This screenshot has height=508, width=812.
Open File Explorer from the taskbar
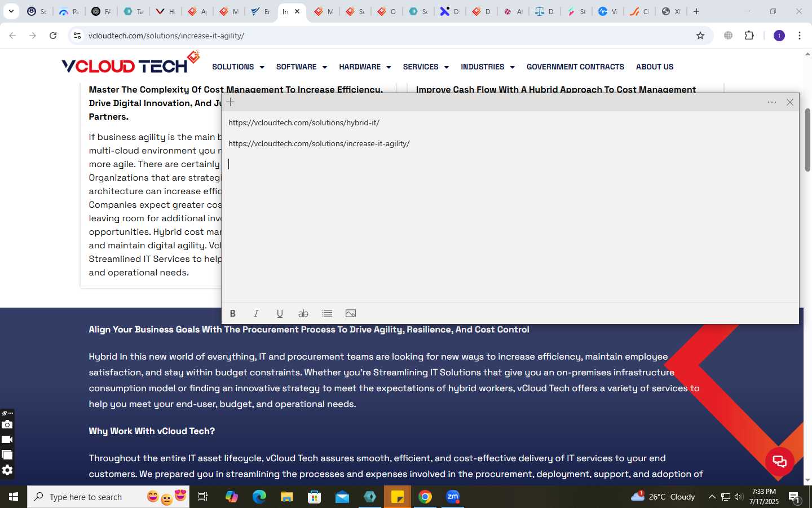(287, 497)
